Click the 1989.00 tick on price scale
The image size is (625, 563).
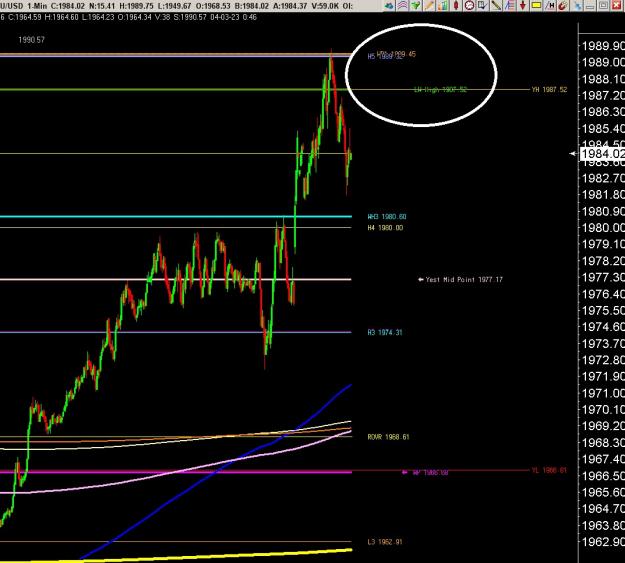click(x=603, y=62)
